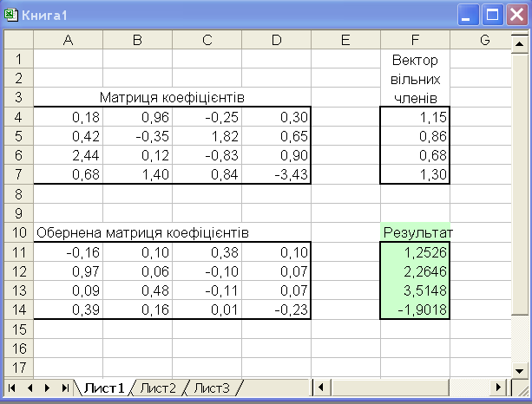Select cell with value 0,48
Image resolution: width=532 pixels, height=404 pixels.
click(x=137, y=290)
